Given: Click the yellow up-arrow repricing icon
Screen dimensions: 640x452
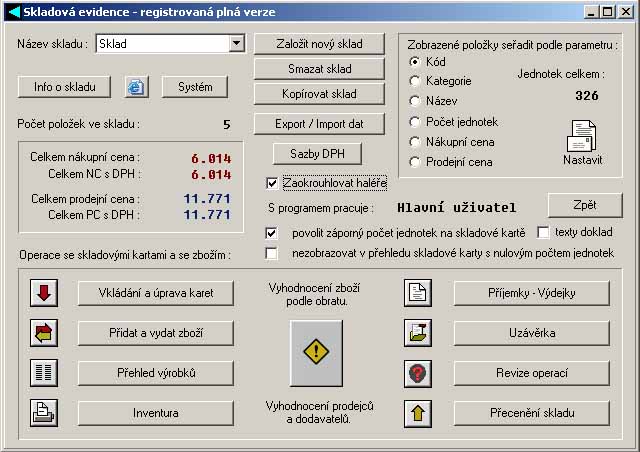Looking at the screenshot, I should point(418,414).
